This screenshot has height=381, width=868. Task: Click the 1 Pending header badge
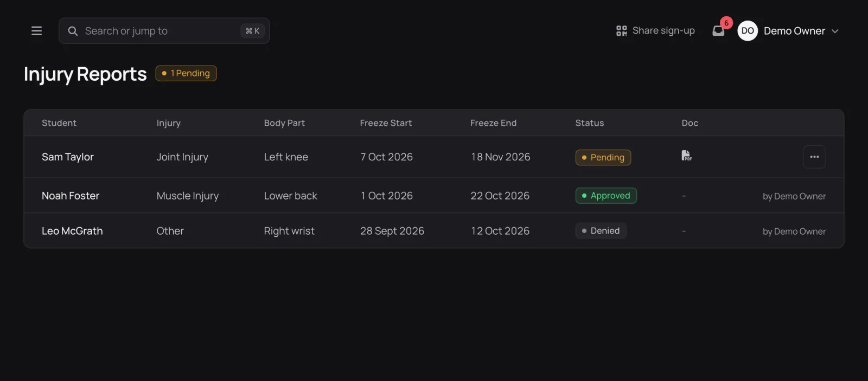tap(186, 73)
